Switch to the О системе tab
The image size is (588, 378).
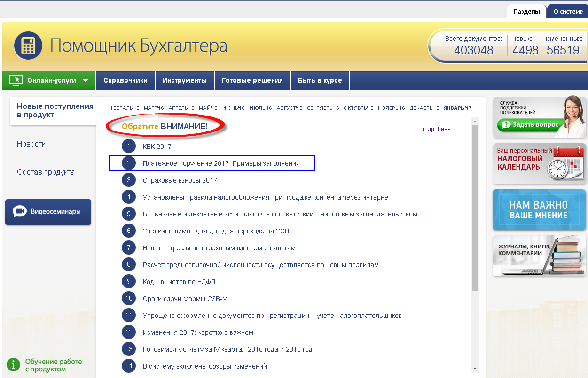[x=568, y=12]
